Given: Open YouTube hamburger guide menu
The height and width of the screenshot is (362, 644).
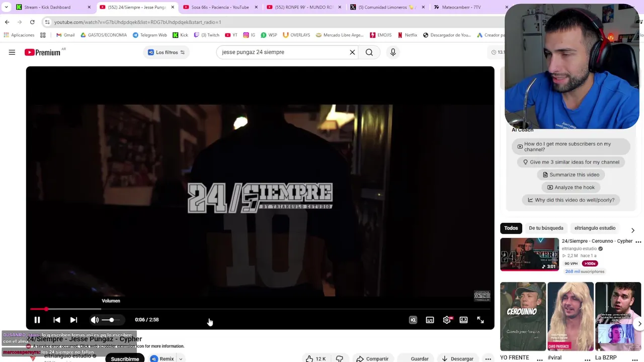Looking at the screenshot, I should [12, 52].
